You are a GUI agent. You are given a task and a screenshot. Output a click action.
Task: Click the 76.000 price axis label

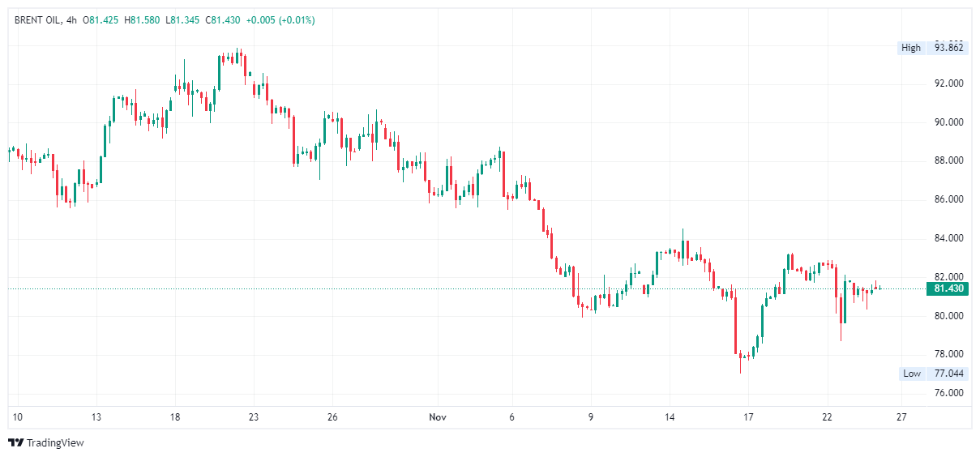(x=948, y=393)
